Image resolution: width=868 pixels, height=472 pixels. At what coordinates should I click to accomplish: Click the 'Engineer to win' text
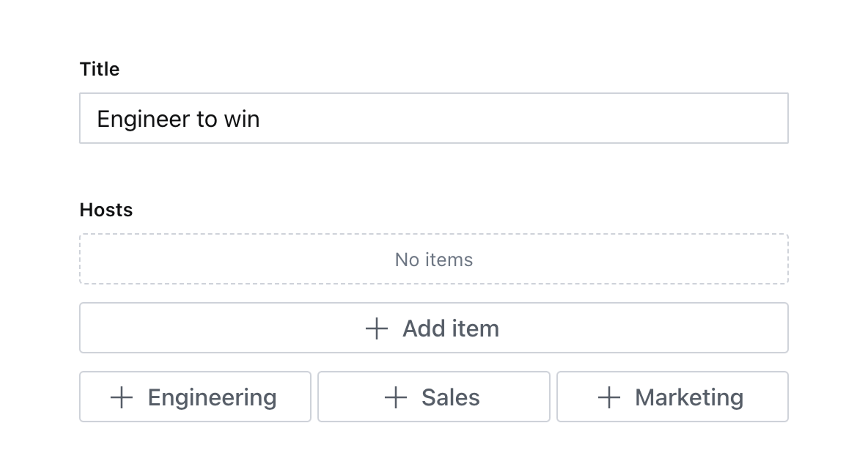click(178, 119)
